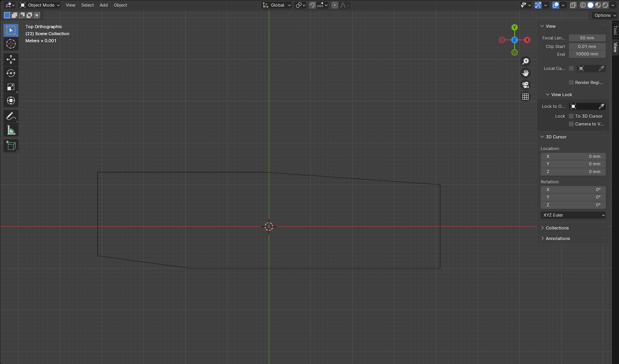Viewport: 619px width, 364px height.
Task: Open the Select menu
Action: pos(87,5)
